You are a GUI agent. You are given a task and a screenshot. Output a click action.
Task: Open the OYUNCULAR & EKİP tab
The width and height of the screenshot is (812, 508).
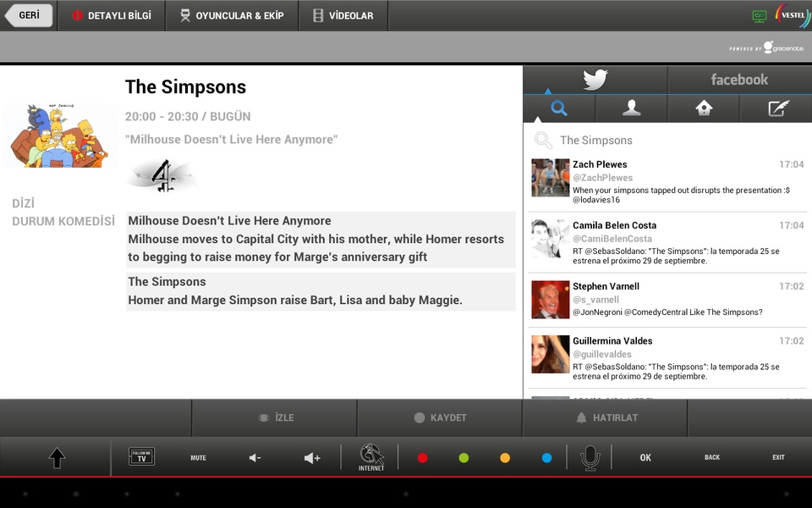tap(232, 15)
